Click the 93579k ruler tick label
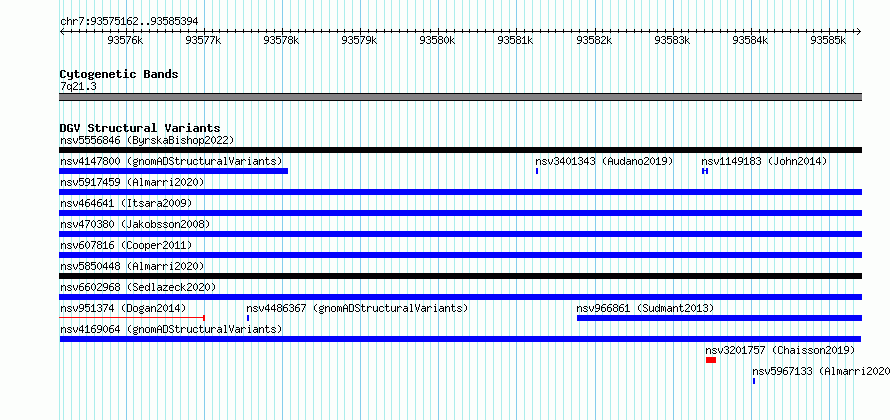Image resolution: width=890 pixels, height=420 pixels. (359, 40)
